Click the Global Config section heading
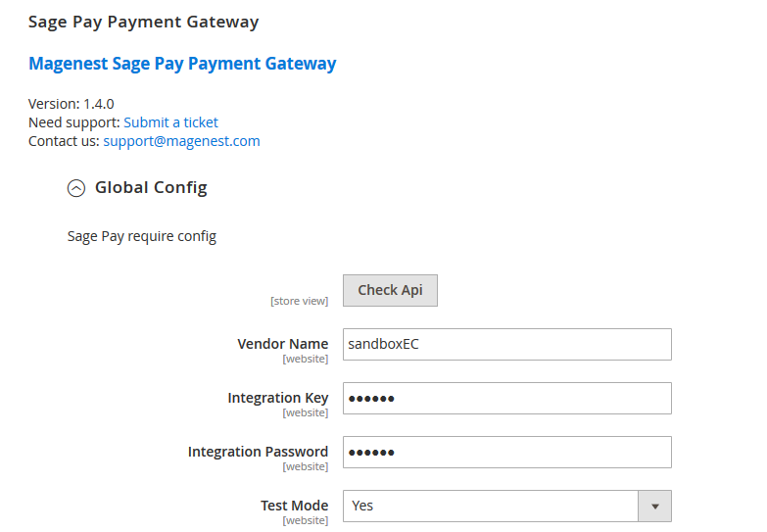 pyautogui.click(x=151, y=187)
